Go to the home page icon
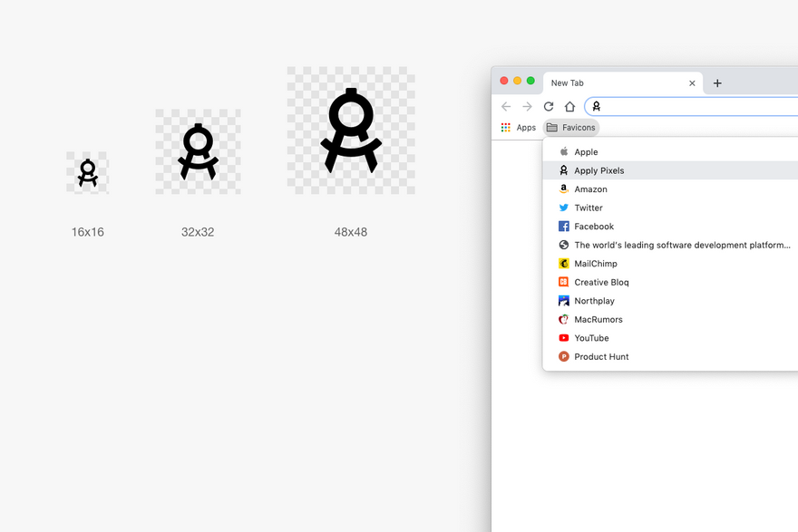Image resolution: width=798 pixels, height=532 pixels. click(570, 106)
